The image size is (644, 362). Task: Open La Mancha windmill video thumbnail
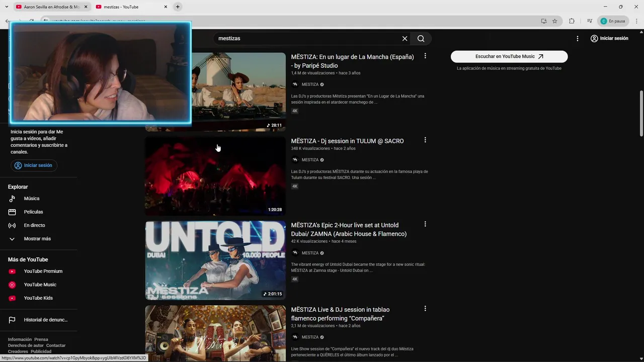(x=238, y=92)
